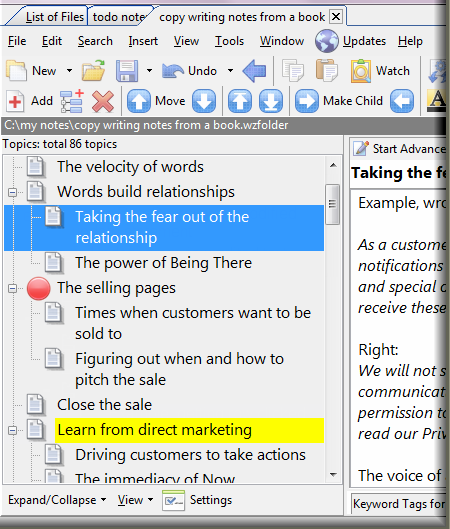
Task: Switch to the List of Files tab
Action: (55, 17)
